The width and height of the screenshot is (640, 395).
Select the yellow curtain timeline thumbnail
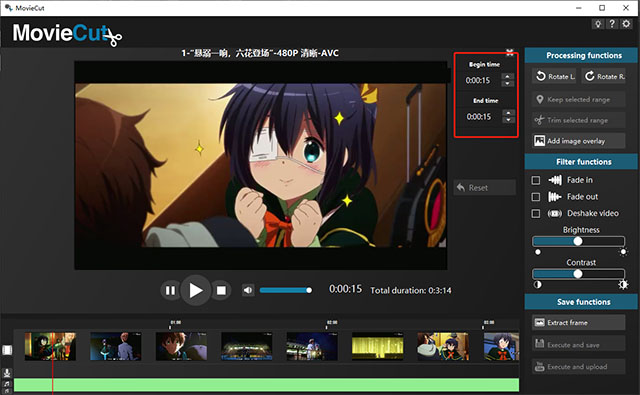click(x=378, y=346)
